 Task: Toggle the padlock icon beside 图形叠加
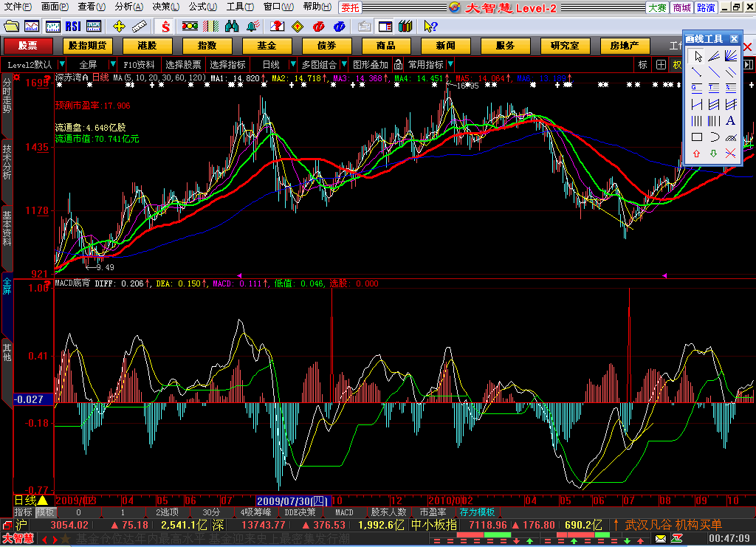[398, 64]
